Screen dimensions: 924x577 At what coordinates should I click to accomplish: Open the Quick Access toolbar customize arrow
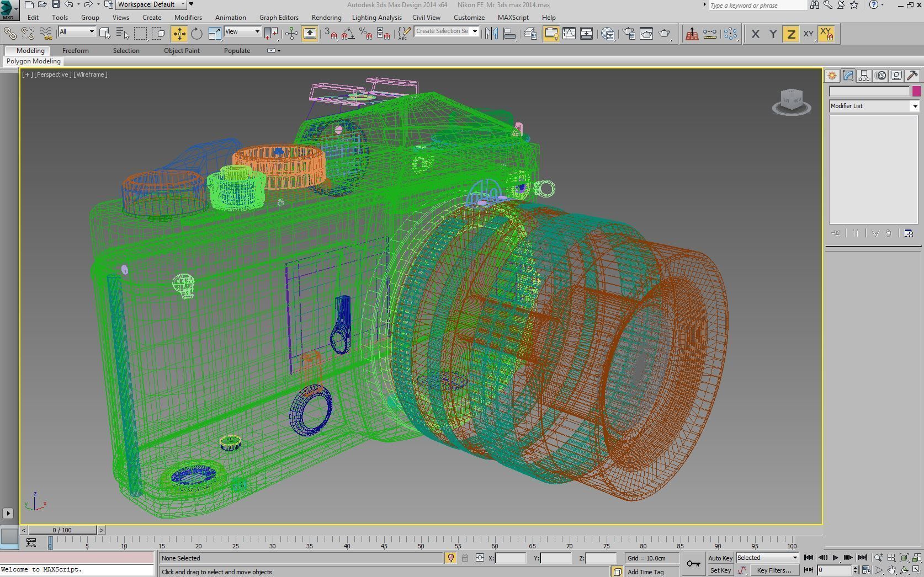click(x=191, y=4)
